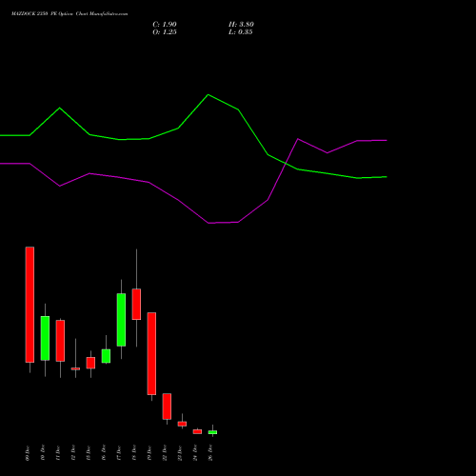Click the low value L: 0.35
Screen dimensions: 476x476
point(241,32)
